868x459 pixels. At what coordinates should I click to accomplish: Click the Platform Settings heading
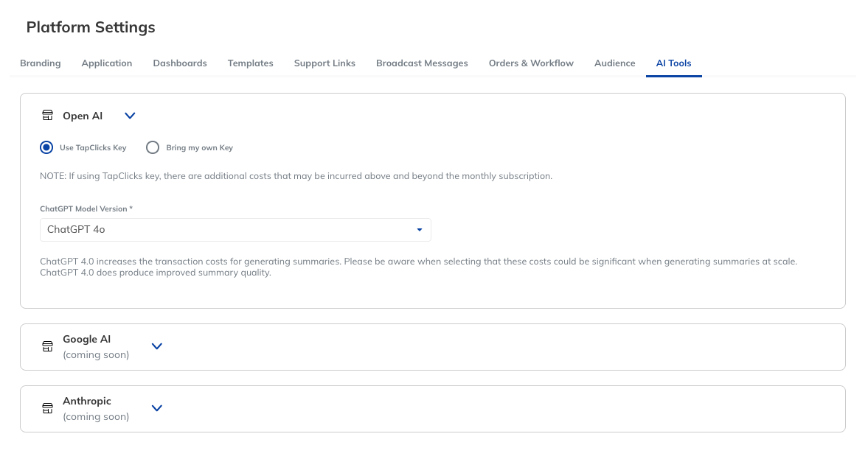(91, 27)
